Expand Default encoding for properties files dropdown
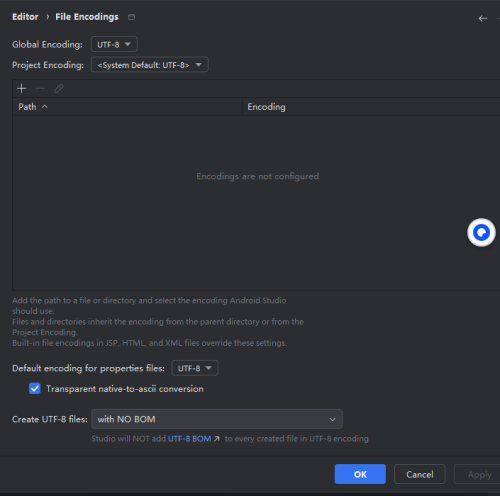This screenshot has width=500, height=496. click(195, 368)
